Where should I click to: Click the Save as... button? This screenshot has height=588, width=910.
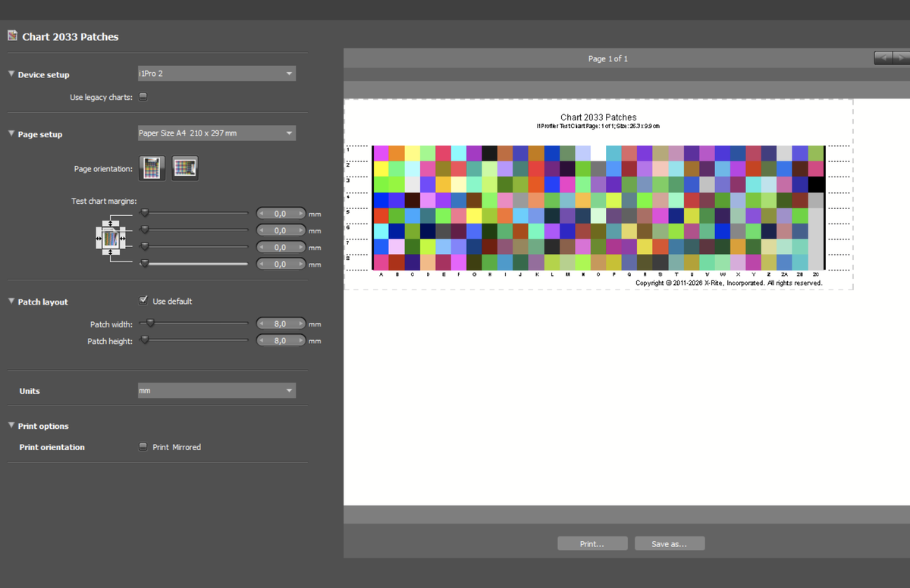[x=670, y=543]
